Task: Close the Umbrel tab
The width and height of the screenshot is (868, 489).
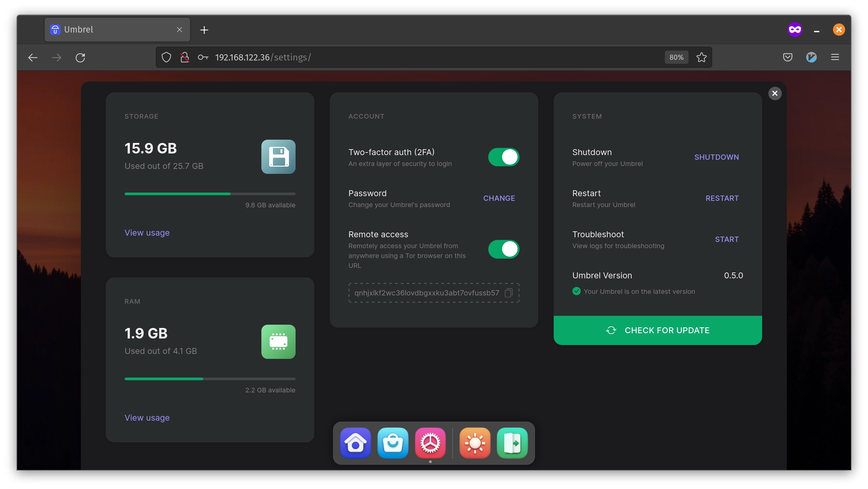Action: pyautogui.click(x=180, y=30)
